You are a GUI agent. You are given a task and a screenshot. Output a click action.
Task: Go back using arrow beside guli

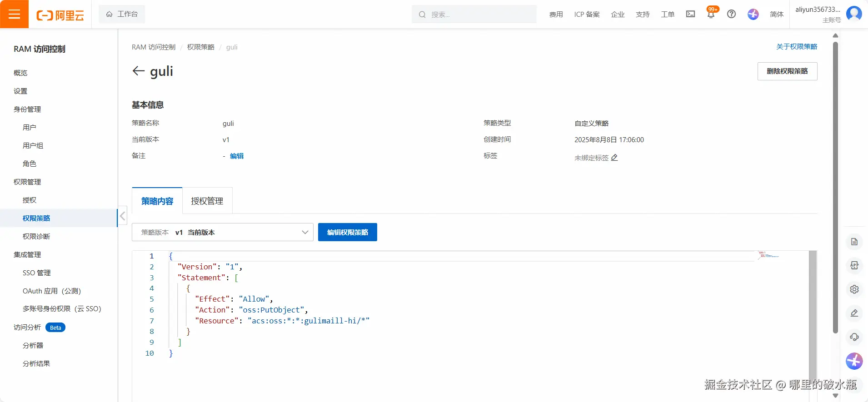click(138, 71)
